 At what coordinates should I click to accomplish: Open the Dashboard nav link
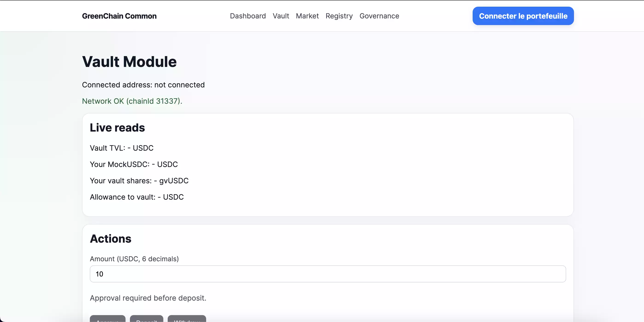[248, 16]
